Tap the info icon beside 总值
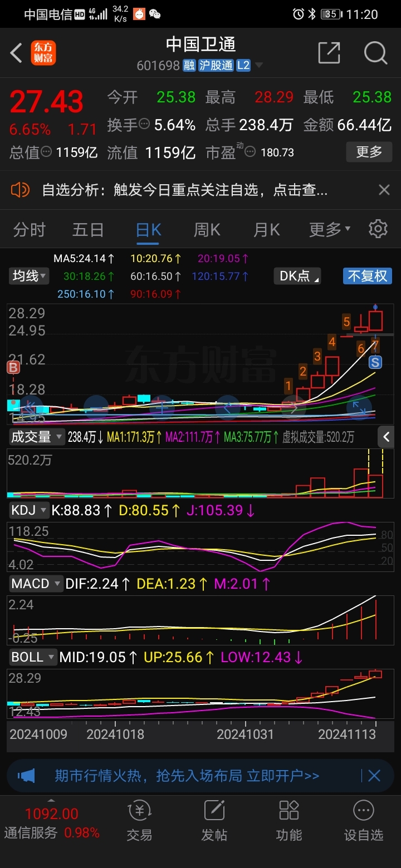The image size is (401, 868). click(x=47, y=151)
